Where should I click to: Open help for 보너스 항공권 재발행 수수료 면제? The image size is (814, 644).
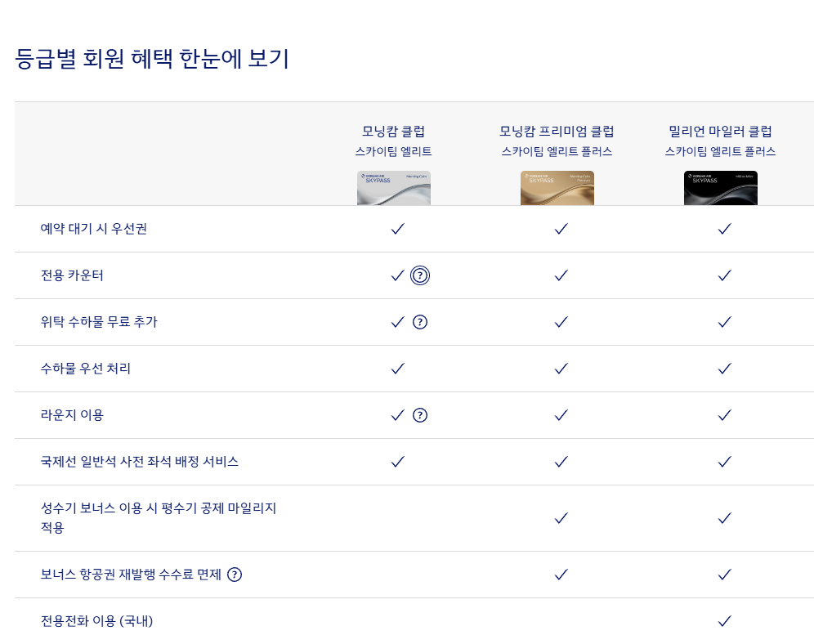(x=235, y=575)
